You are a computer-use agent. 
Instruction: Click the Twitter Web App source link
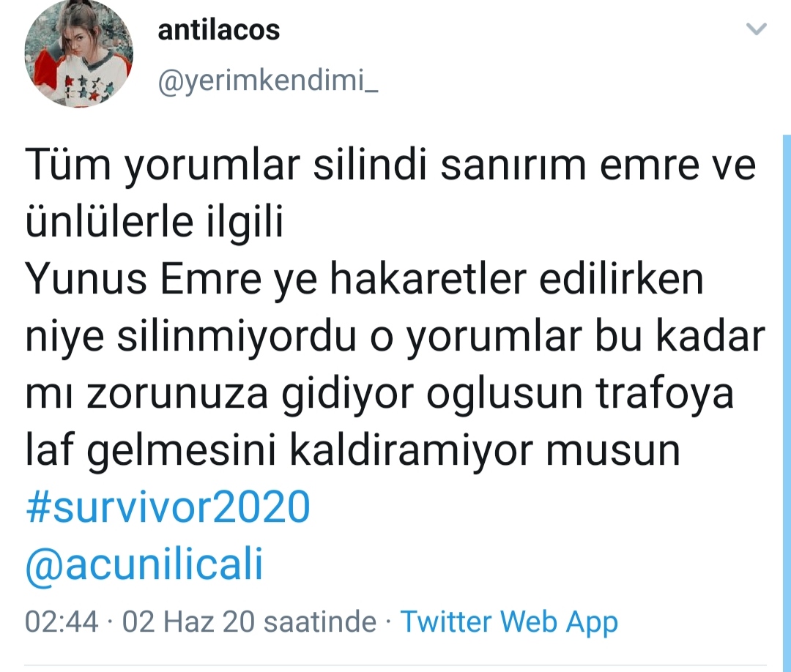click(x=509, y=621)
